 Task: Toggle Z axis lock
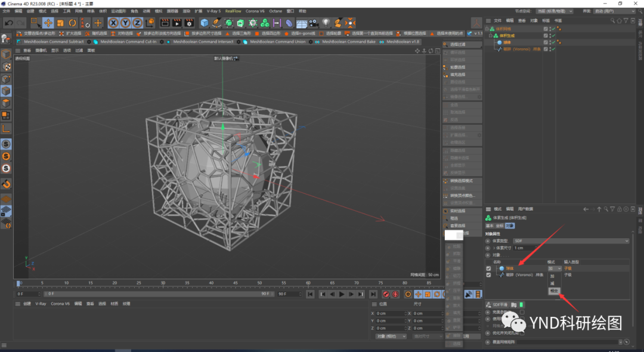coord(137,23)
